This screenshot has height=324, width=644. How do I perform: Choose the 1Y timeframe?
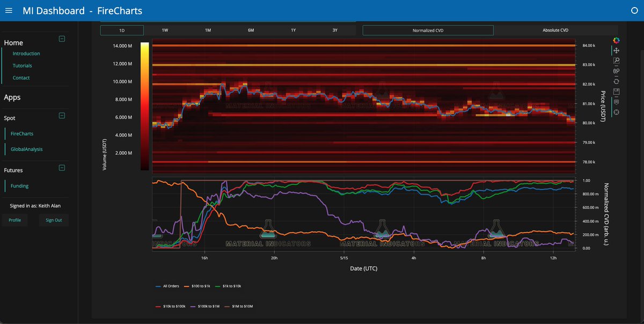tap(293, 30)
